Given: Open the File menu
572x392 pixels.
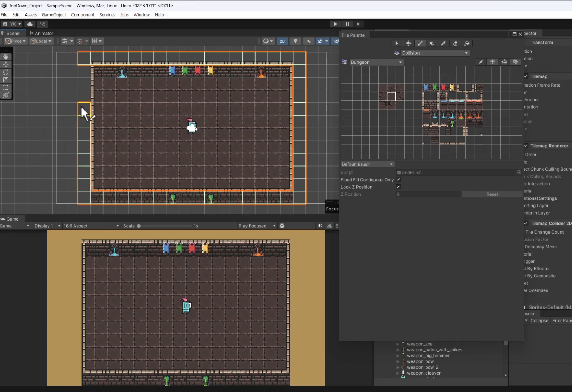Looking at the screenshot, I should (4, 15).
